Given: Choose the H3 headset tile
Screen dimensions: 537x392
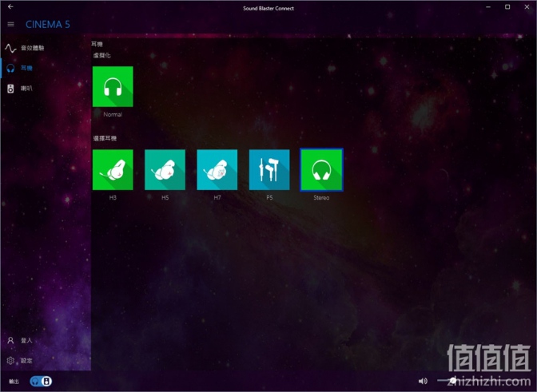Looking at the screenshot, I should click(x=113, y=170).
